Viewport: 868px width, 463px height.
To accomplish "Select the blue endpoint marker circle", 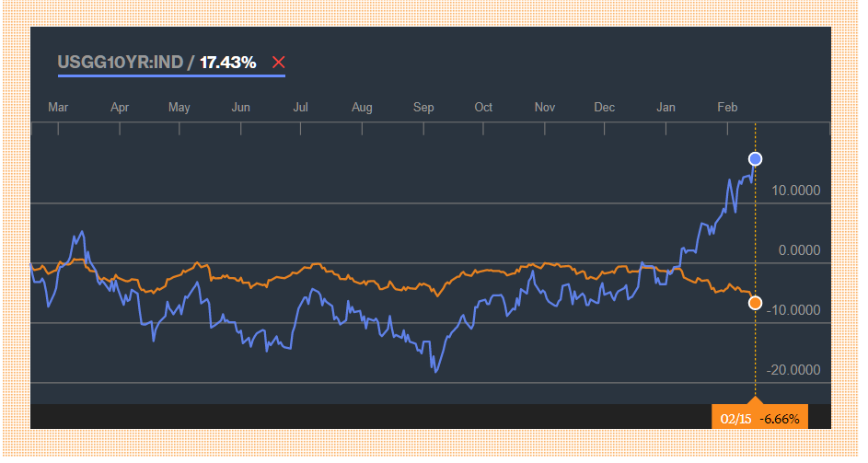I will (755, 159).
